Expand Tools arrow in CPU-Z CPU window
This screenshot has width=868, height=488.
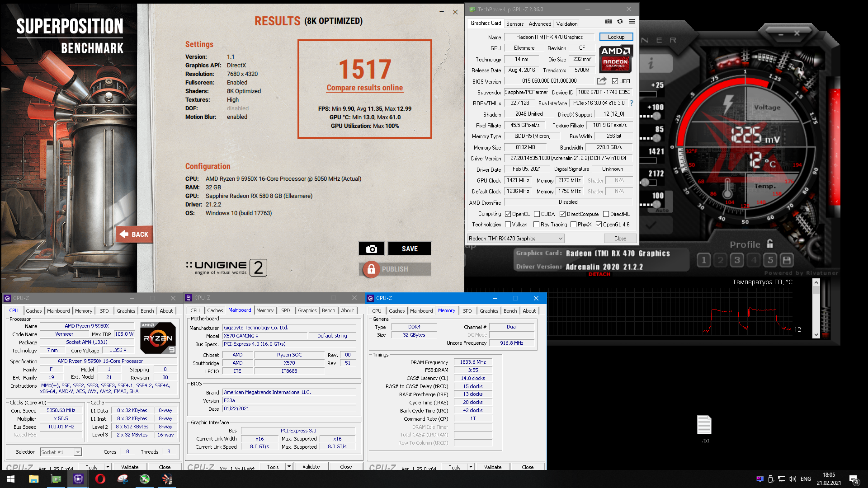tap(108, 467)
